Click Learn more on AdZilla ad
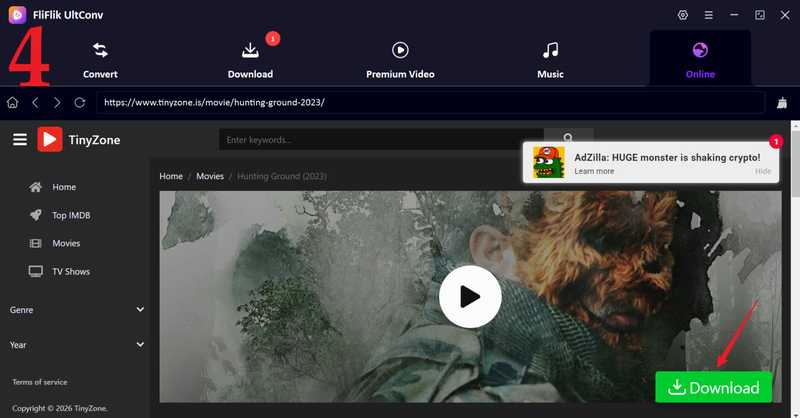 tap(594, 171)
